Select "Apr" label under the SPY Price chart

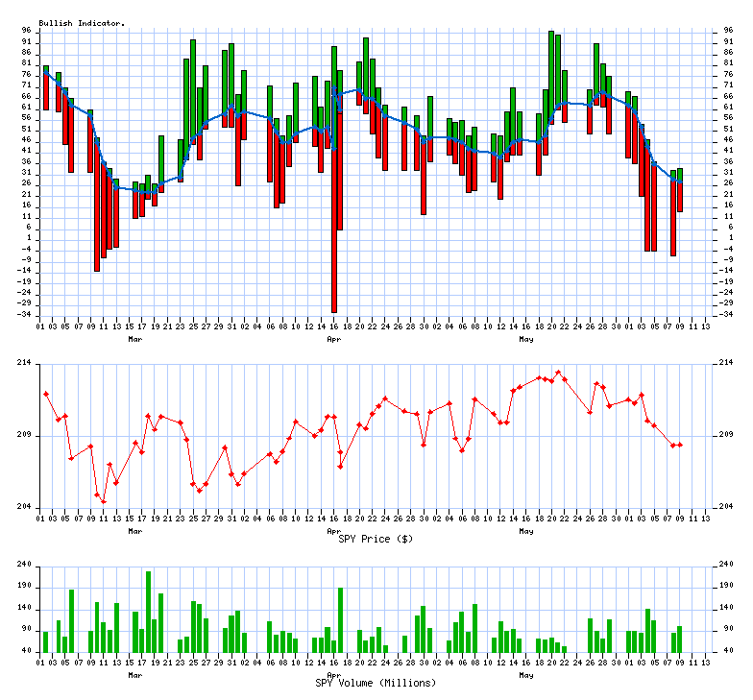[x=333, y=530]
